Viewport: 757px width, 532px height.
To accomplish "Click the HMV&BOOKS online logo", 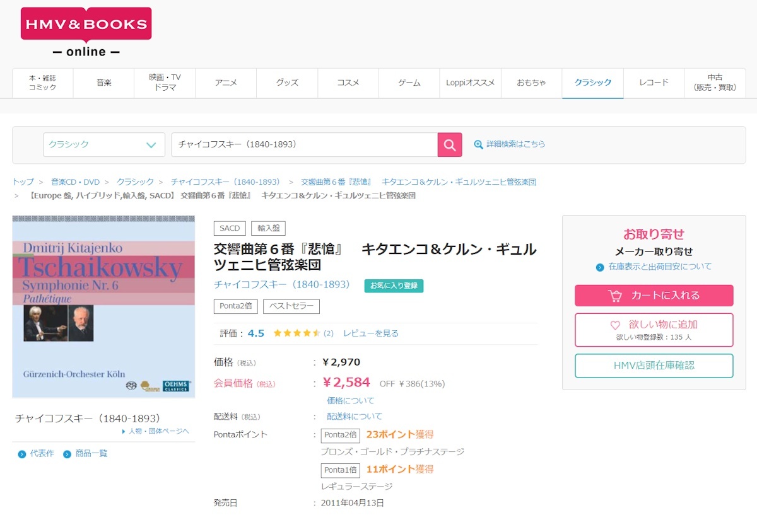I will pos(85,28).
